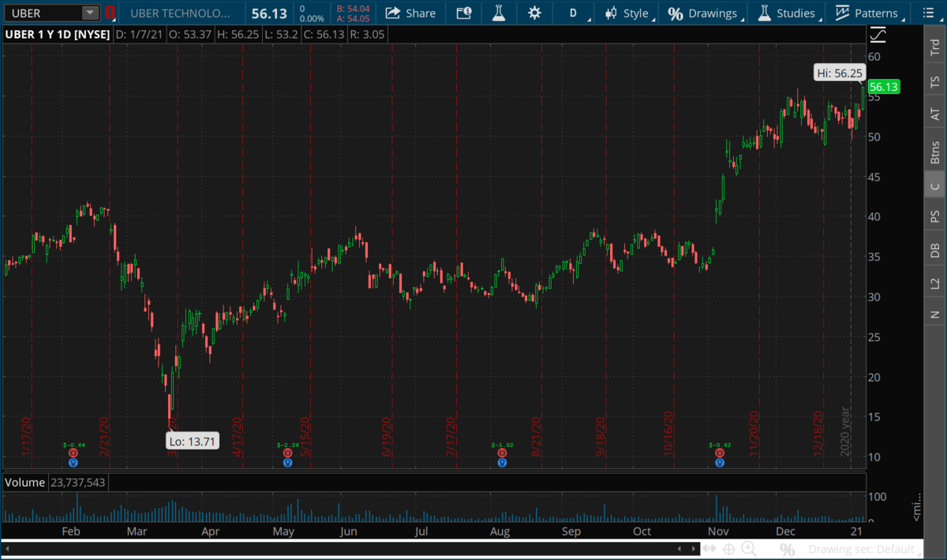Click the 23,737,543 volume value
947x560 pixels.
pyautogui.click(x=77, y=482)
